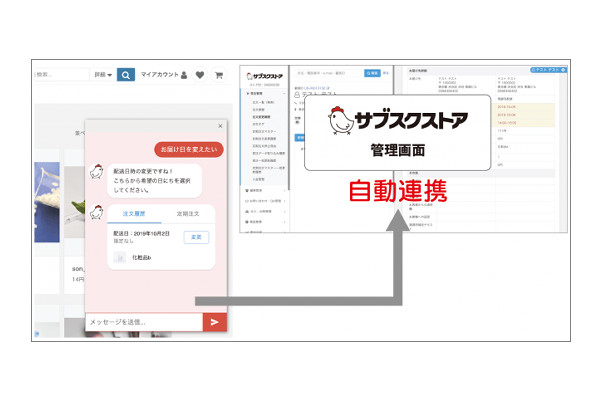Click blue search button in admin panel
This screenshot has height=400, width=600.
tap(372, 73)
